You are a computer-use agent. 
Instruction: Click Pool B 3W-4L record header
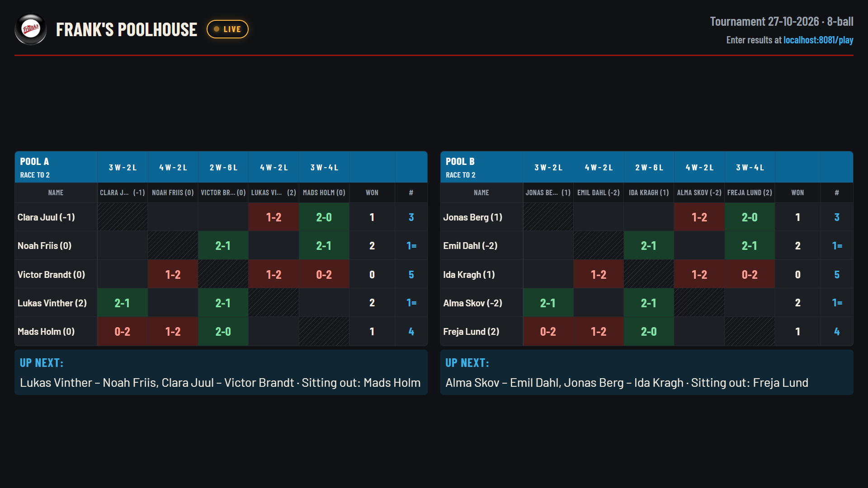point(750,168)
